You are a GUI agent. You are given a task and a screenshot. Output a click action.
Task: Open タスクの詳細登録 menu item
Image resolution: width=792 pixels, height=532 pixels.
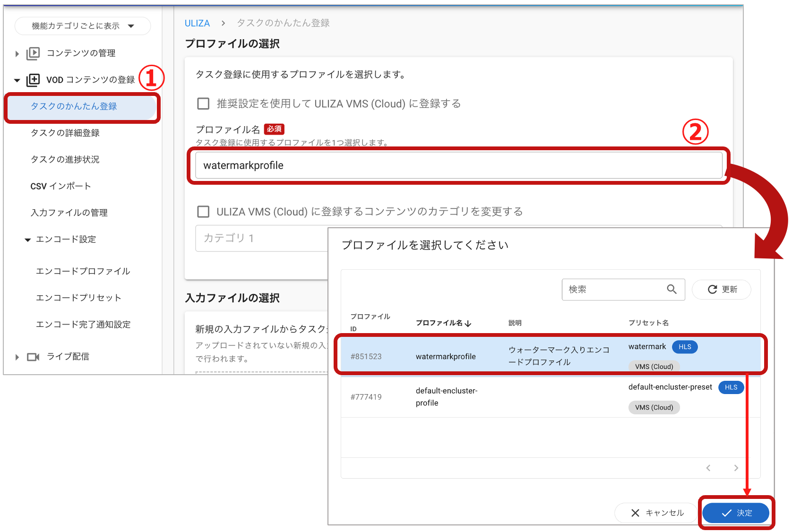click(x=65, y=133)
